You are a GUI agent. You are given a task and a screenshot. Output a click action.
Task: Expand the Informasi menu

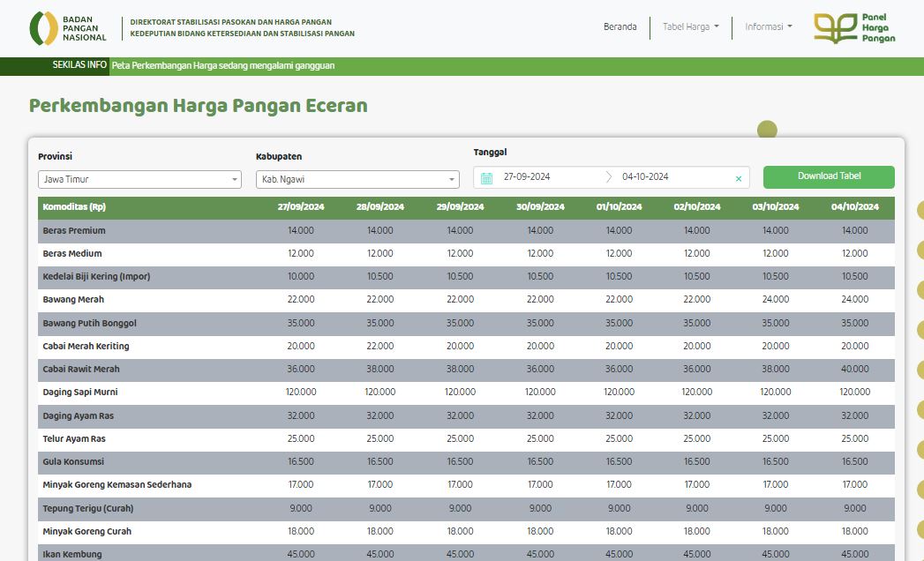769,26
